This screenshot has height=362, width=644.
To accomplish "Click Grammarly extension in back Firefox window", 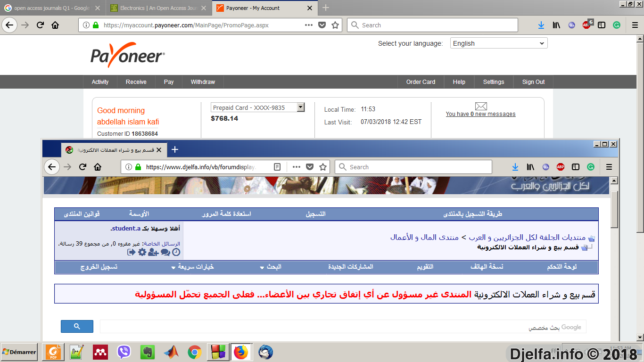I will click(x=617, y=25).
